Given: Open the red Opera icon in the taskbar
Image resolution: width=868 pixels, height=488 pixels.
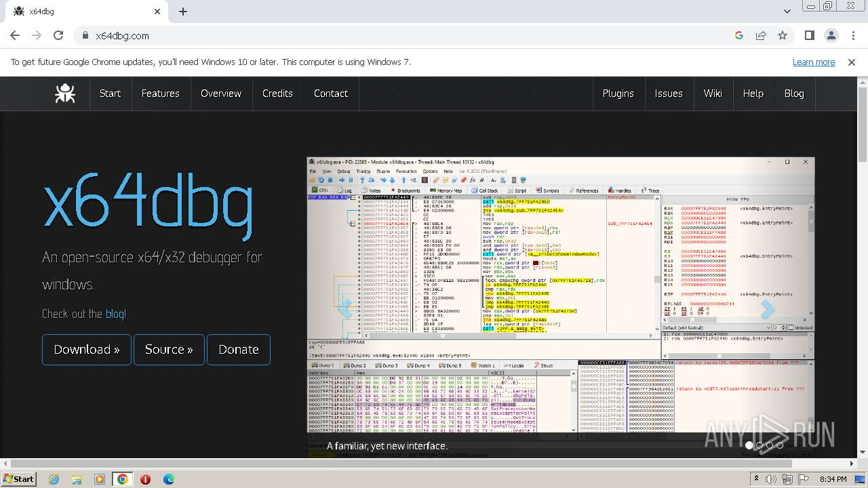Looking at the screenshot, I should pyautogui.click(x=145, y=479).
